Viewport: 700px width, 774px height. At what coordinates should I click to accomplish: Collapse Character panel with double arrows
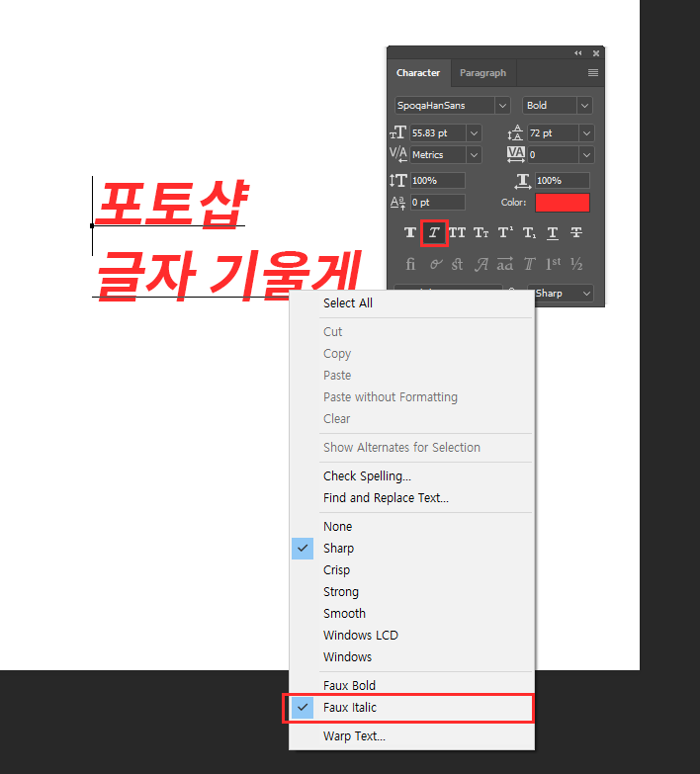pos(578,52)
